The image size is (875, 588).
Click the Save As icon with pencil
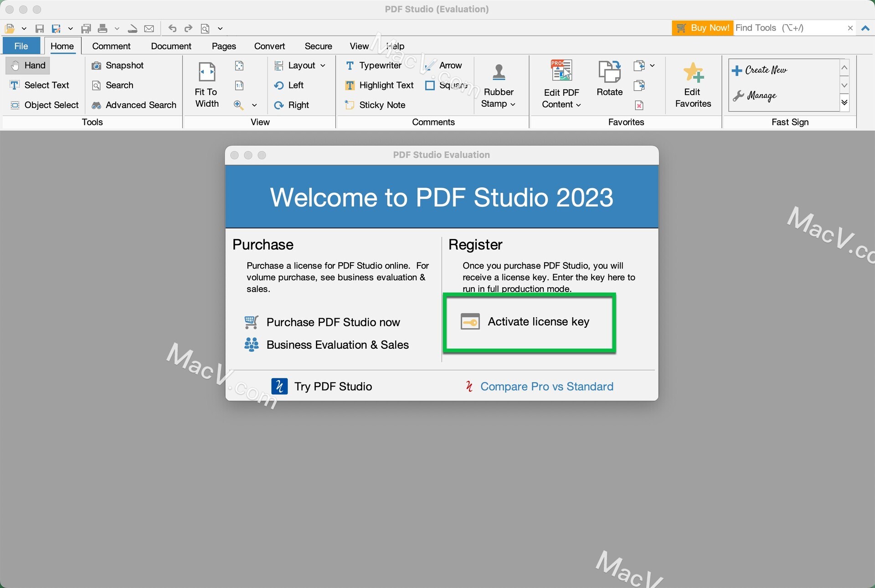click(x=56, y=28)
